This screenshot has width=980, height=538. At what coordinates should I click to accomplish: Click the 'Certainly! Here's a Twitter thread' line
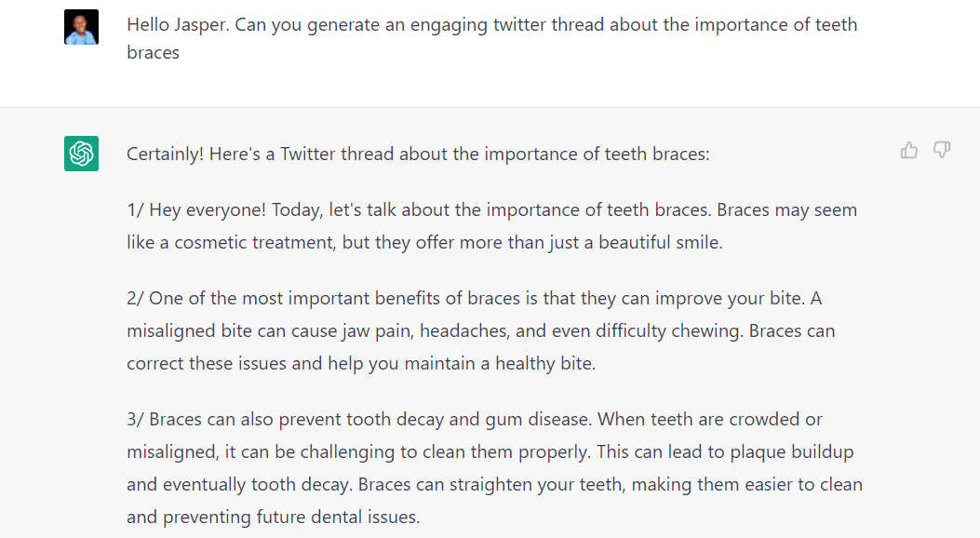[418, 154]
